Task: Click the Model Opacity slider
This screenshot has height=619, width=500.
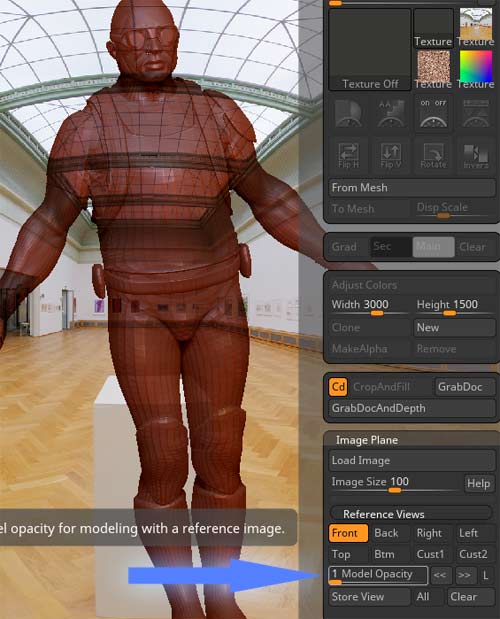Action: [378, 575]
